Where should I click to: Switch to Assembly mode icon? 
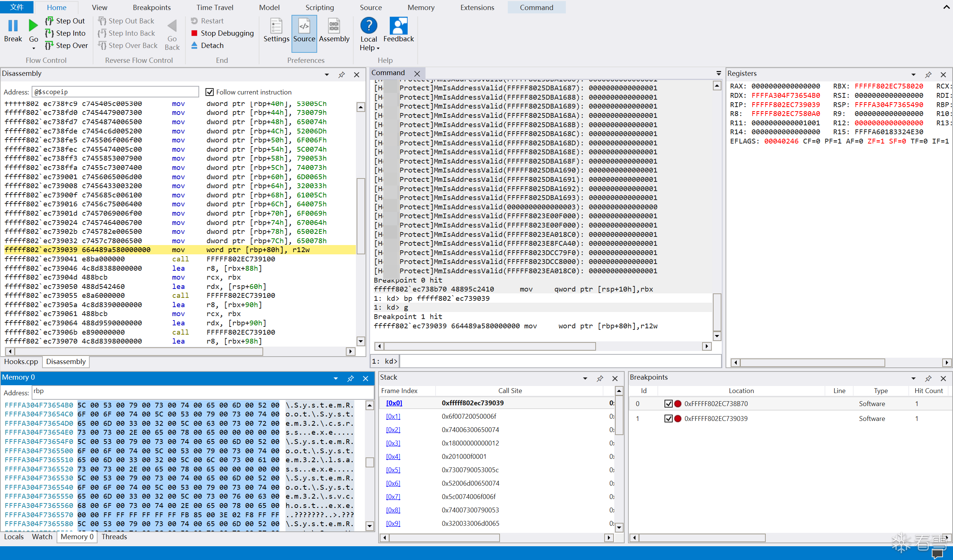[x=334, y=26]
